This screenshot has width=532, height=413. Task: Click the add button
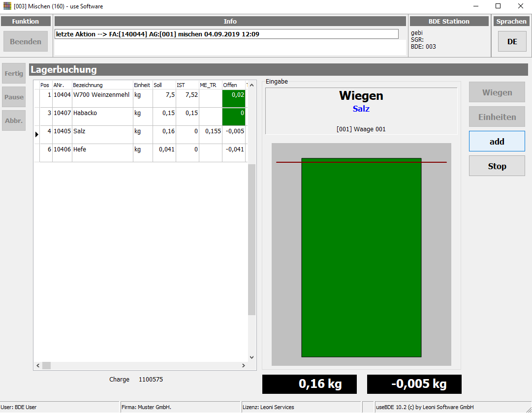pyautogui.click(x=497, y=142)
